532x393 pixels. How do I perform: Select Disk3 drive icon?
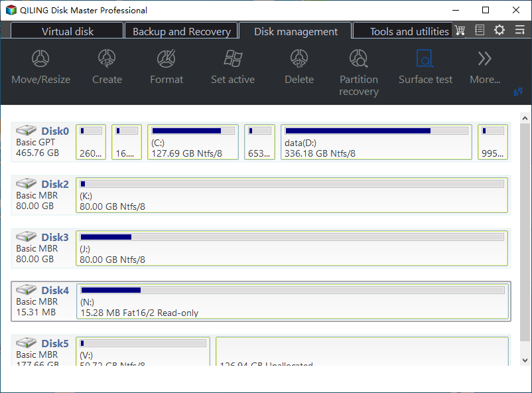[26, 236]
